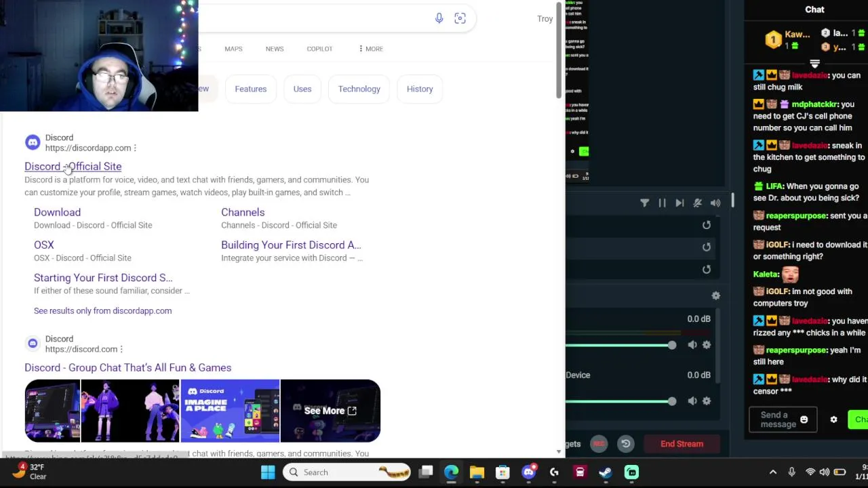The image size is (868, 488).
Task: Switch to the MAPS search tab
Action: coord(233,49)
